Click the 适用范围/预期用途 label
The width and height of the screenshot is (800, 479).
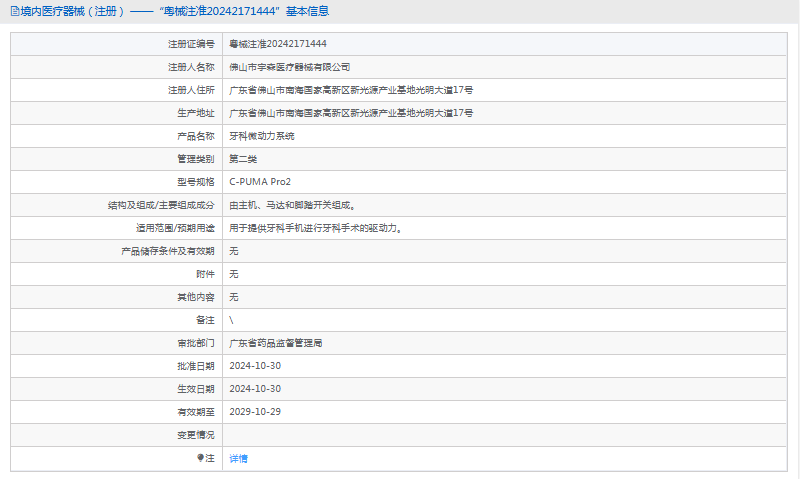pos(175,228)
